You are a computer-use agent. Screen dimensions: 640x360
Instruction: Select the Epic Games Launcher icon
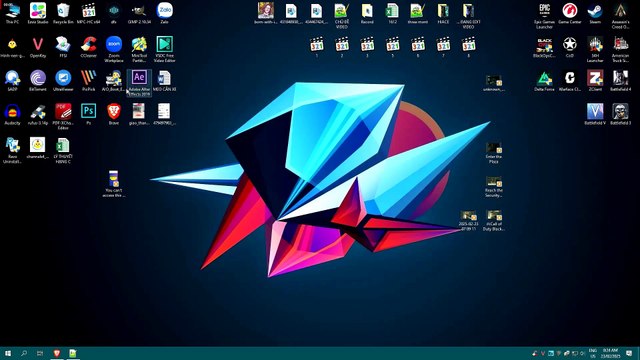(544, 16)
